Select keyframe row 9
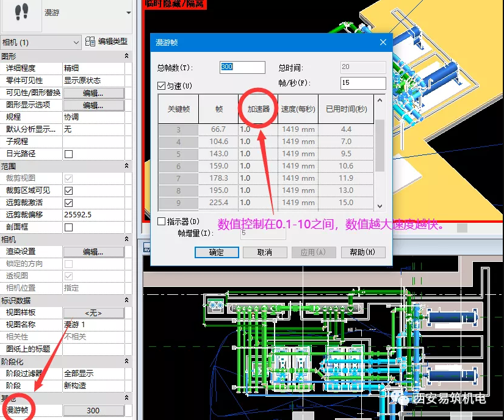 coord(178,203)
